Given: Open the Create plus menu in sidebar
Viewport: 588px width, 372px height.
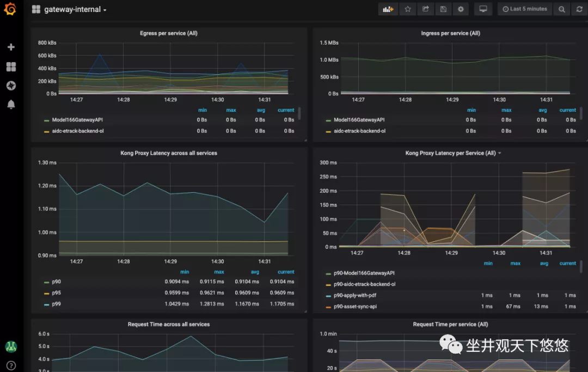Looking at the screenshot, I should pyautogui.click(x=11, y=47).
